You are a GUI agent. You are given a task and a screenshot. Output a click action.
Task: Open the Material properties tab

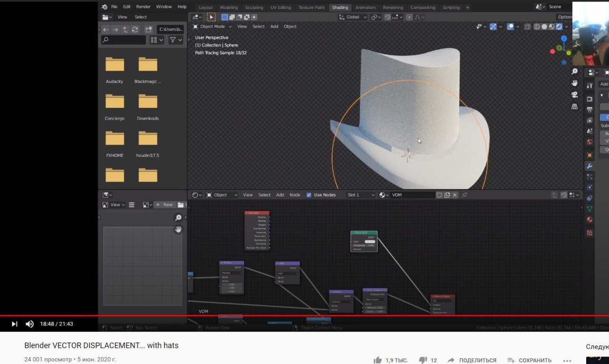tap(589, 220)
